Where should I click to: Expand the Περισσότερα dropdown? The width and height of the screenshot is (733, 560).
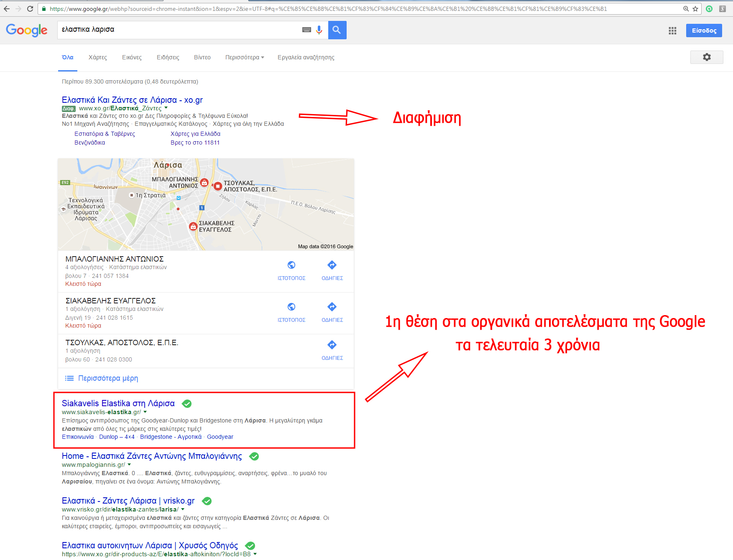pyautogui.click(x=245, y=57)
